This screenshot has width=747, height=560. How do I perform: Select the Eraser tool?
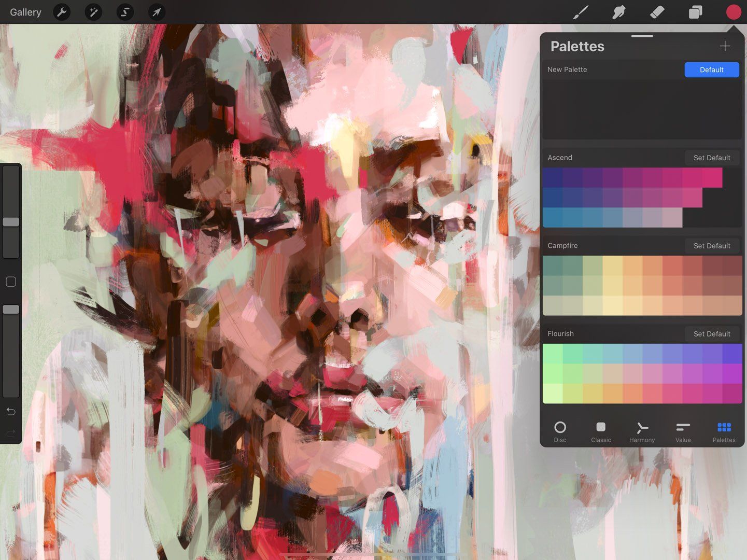coord(657,12)
